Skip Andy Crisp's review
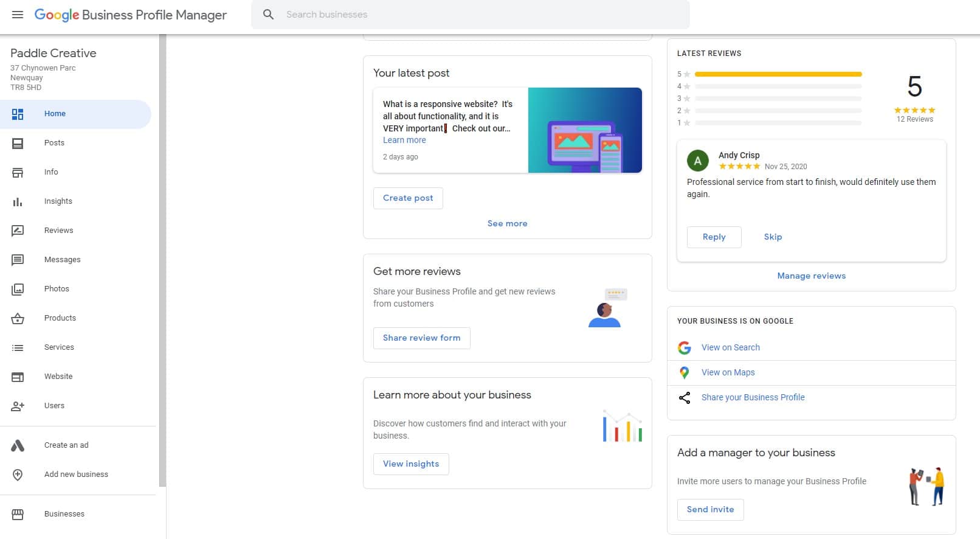Viewport: 980px width, 539px height. (773, 237)
